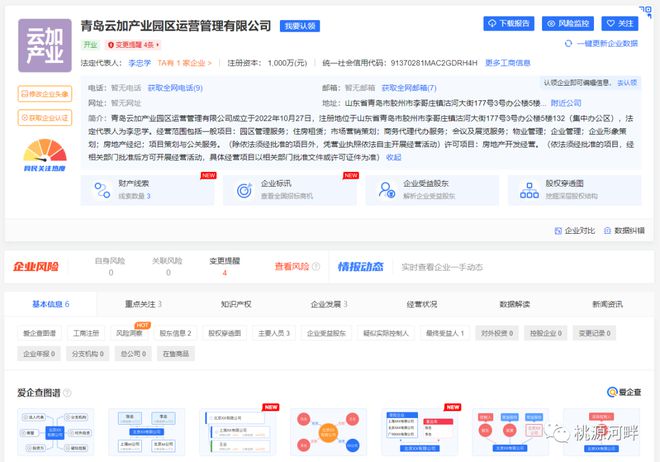Select the 主要人员 3 chip
The height and width of the screenshot is (462, 660).
274,333
